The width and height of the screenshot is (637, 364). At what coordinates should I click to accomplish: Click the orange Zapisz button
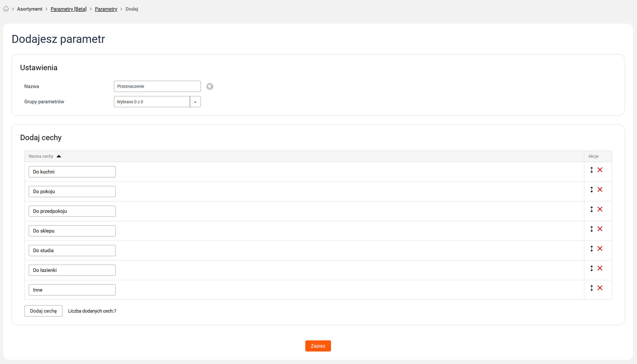pyautogui.click(x=318, y=346)
